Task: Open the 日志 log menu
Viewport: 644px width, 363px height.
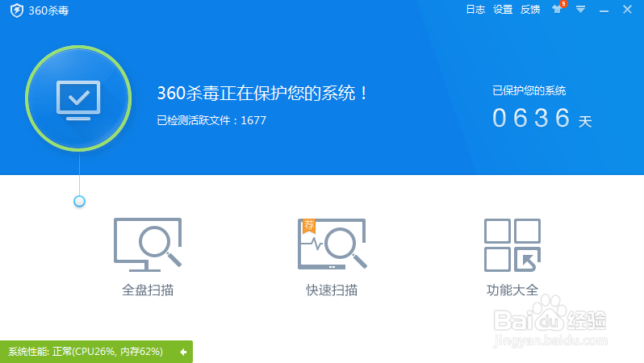Action: (475, 10)
